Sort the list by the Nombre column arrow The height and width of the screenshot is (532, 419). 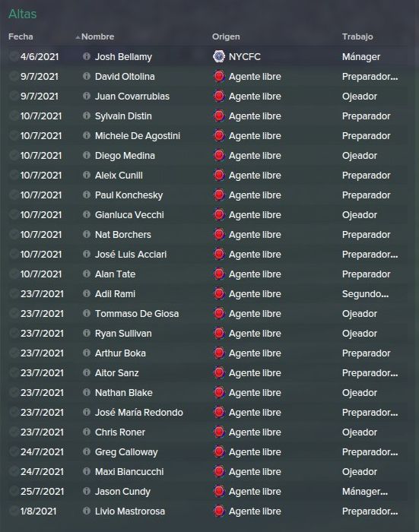pos(78,37)
